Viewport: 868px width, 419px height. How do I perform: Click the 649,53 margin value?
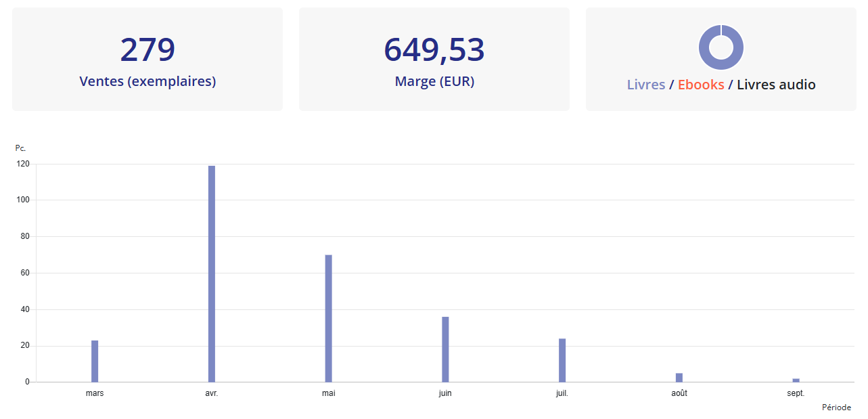[x=434, y=49]
